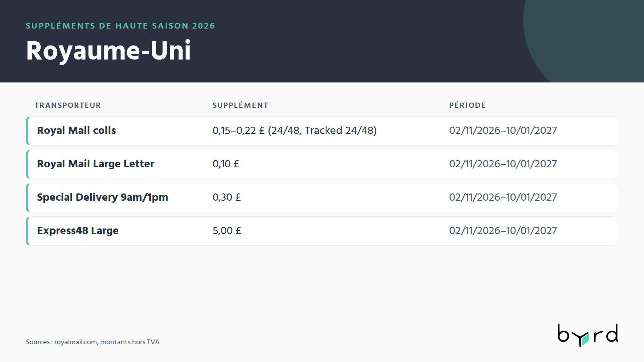Select the "Royal Mail colis" carrier name
Screen dimensions: 644x362
tap(76, 131)
